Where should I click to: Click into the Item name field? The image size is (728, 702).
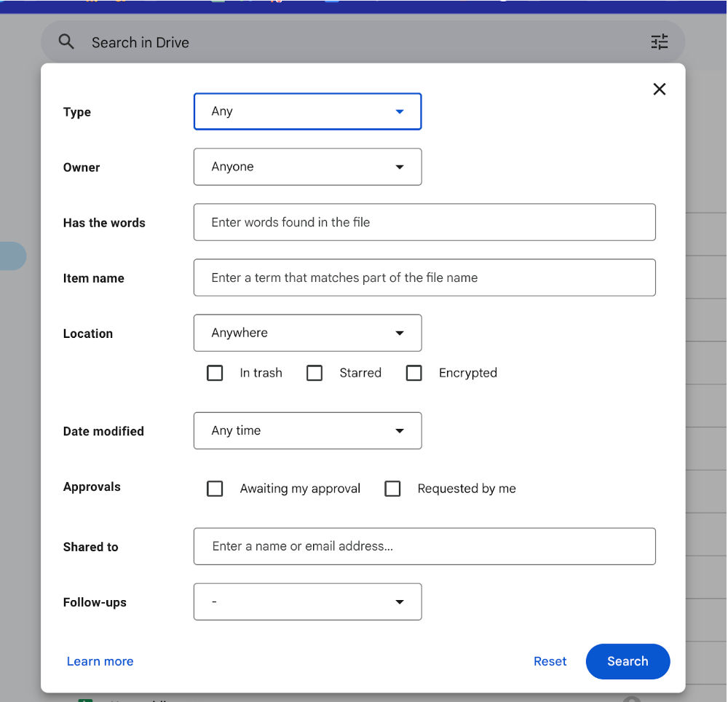coord(424,277)
